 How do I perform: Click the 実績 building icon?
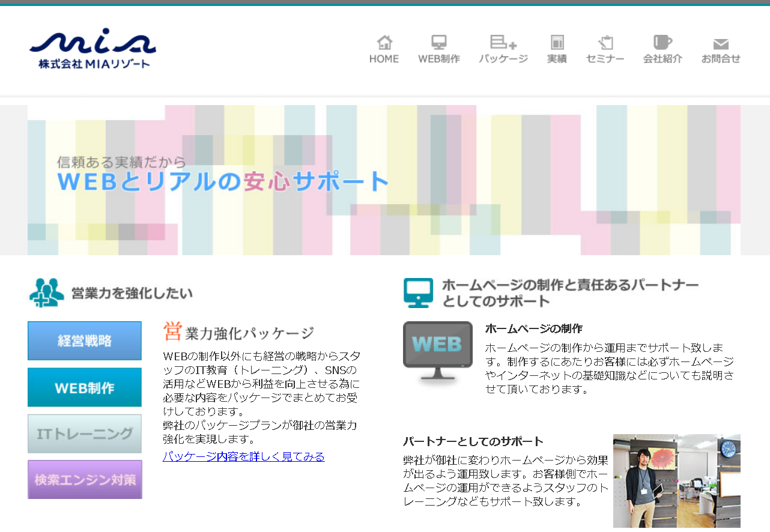click(x=557, y=42)
